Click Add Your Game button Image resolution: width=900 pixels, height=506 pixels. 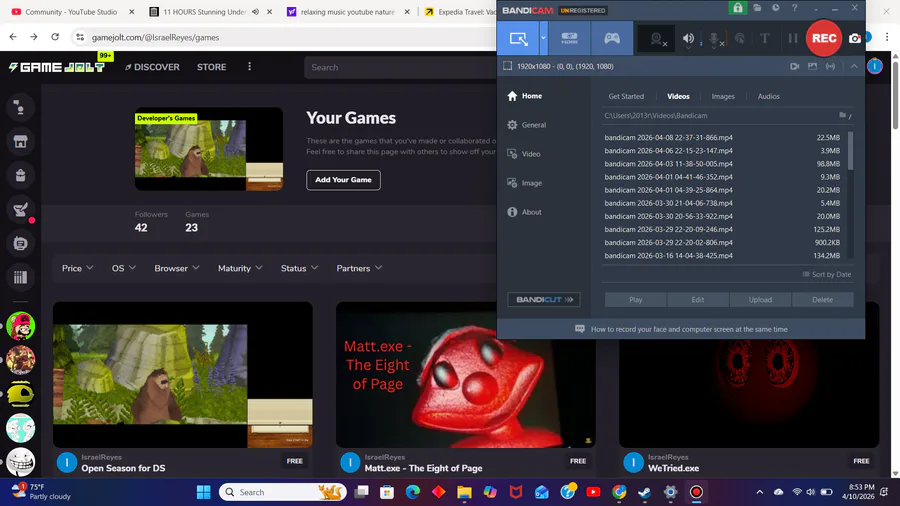tap(343, 180)
